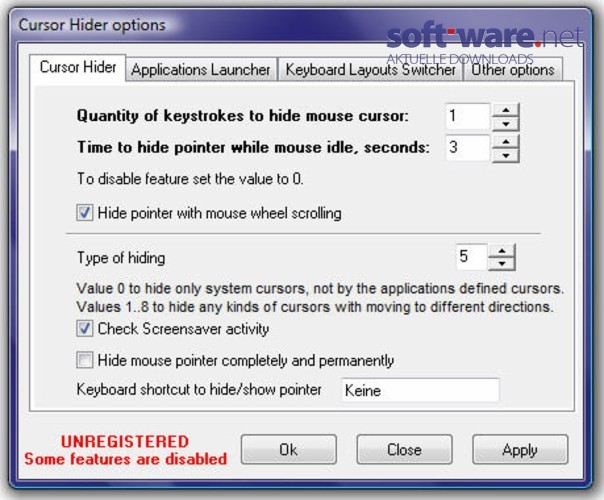This screenshot has width=604, height=500.
Task: Click the Apply button
Action: pyautogui.click(x=520, y=449)
